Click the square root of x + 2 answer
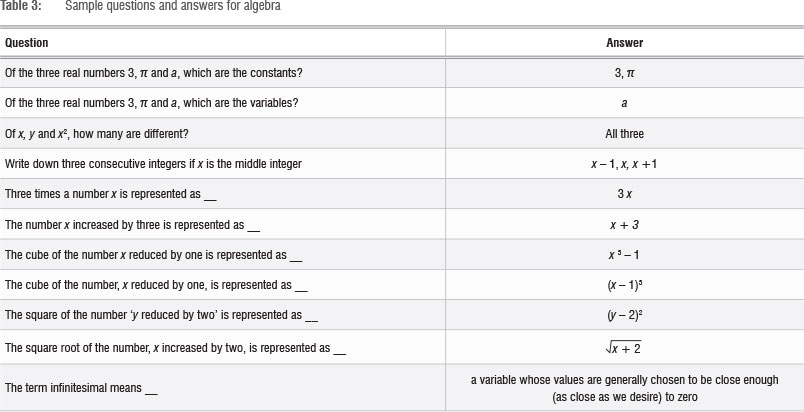Image resolution: width=804 pixels, height=412 pixels. tap(624, 346)
